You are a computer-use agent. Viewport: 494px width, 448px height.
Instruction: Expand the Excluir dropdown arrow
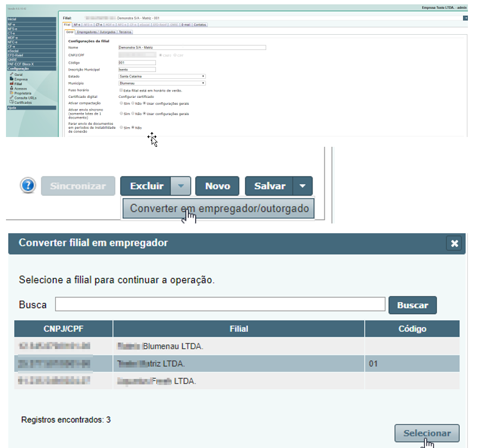coord(181,186)
